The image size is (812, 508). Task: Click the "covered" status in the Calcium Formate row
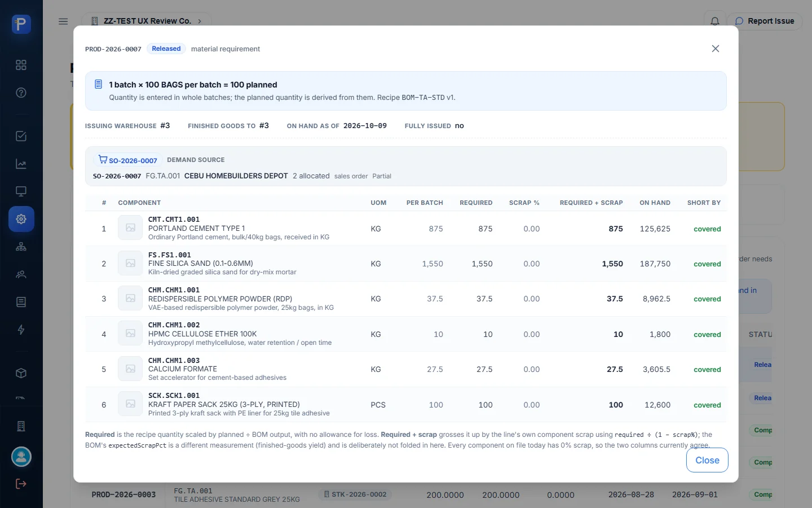(707, 370)
